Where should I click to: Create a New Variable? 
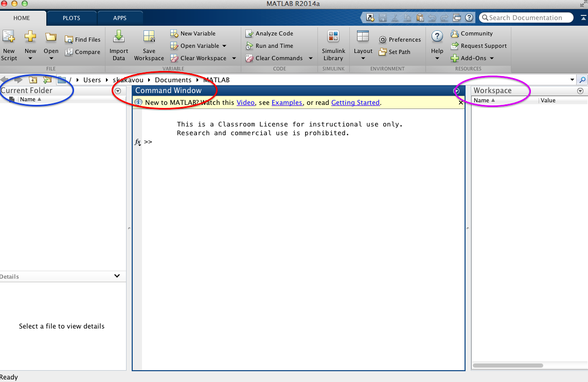pos(193,33)
